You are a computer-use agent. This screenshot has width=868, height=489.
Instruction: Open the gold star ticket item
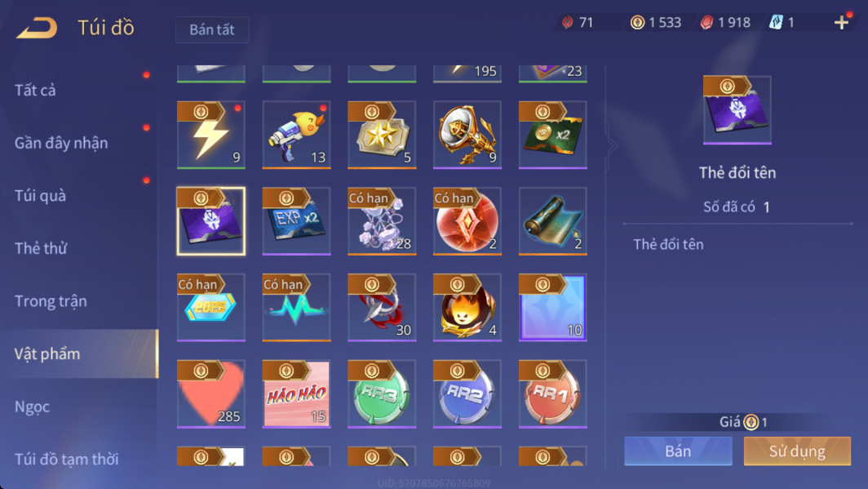[x=382, y=135]
